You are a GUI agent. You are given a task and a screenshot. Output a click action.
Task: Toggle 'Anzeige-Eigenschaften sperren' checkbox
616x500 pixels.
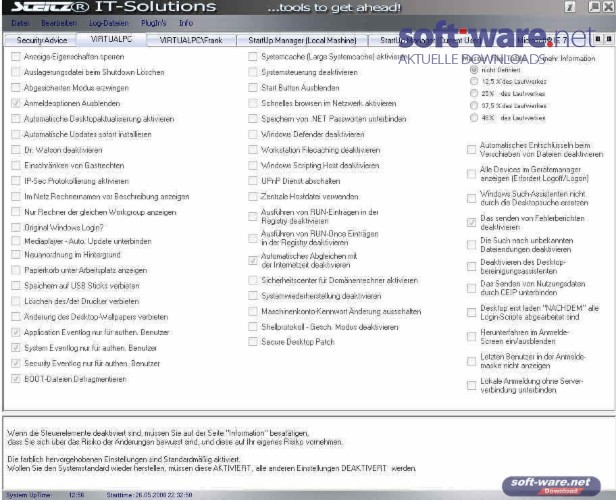coord(16,57)
